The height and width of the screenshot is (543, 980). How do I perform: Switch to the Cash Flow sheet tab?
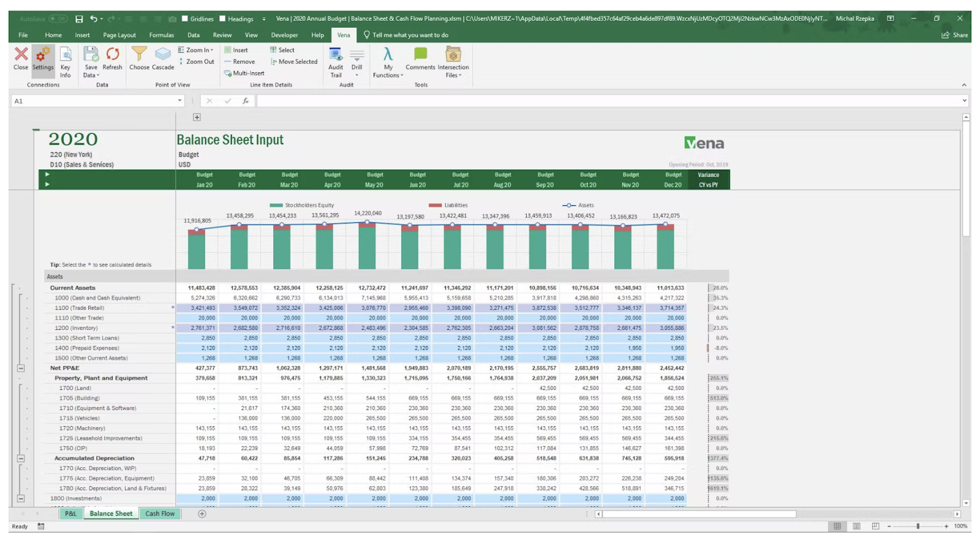click(160, 514)
